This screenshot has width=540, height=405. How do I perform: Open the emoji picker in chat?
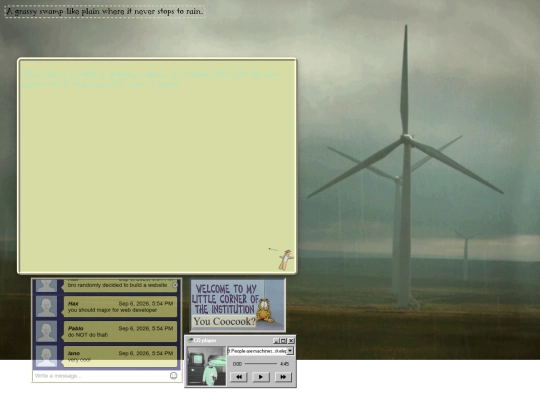[x=174, y=376]
